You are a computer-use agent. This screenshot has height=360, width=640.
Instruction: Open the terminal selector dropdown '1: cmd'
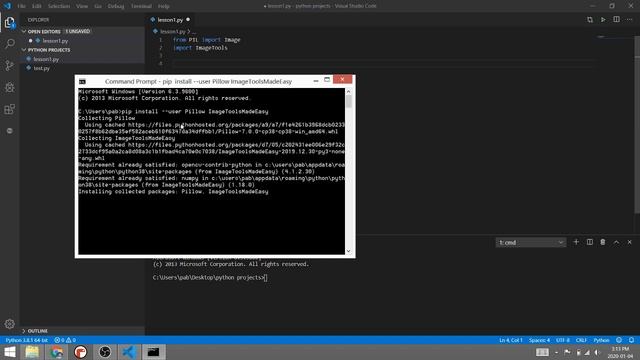pyautogui.click(x=531, y=242)
